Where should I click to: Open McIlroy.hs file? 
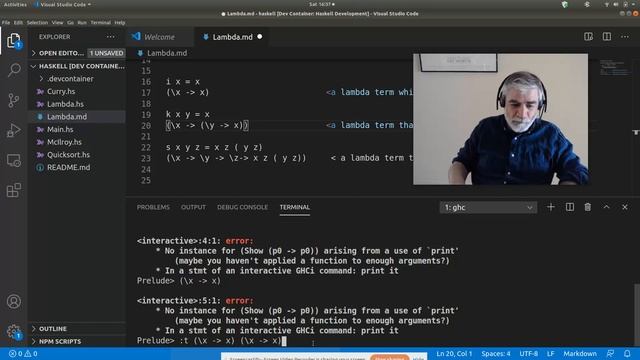(x=77, y=142)
